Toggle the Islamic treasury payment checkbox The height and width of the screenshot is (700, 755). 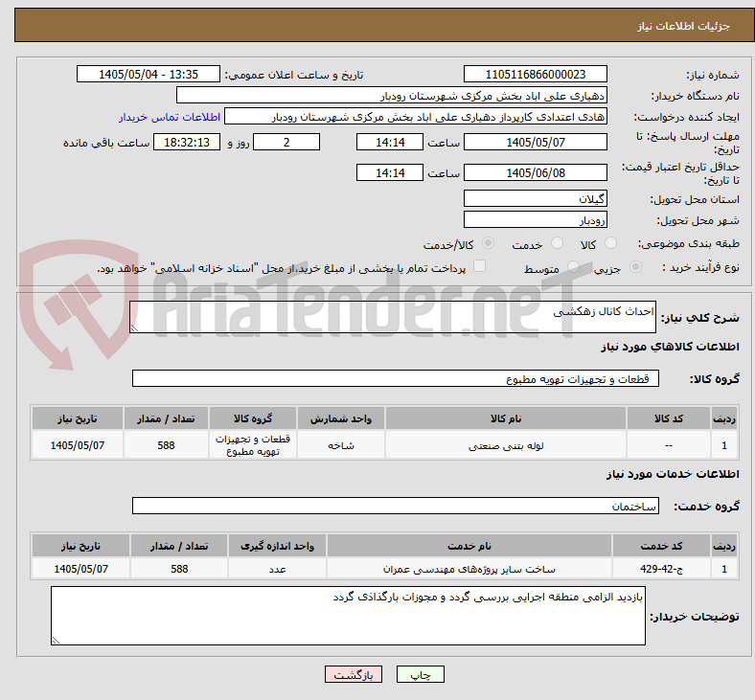(x=479, y=266)
